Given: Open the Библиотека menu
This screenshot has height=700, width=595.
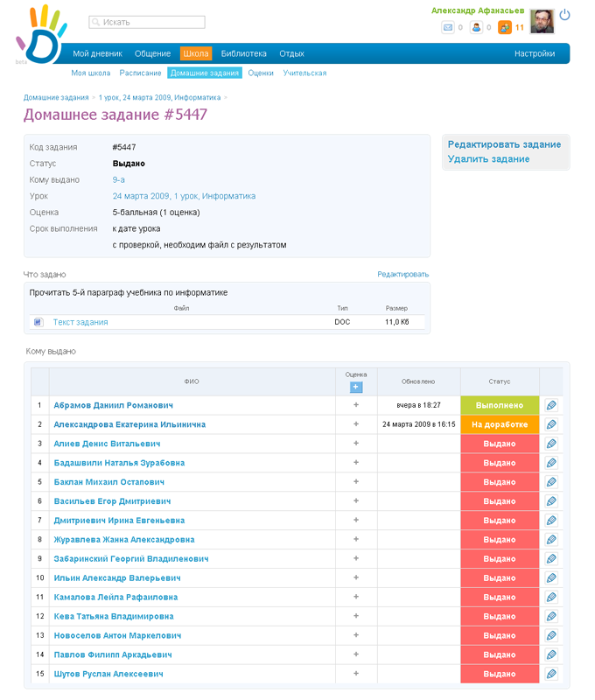Looking at the screenshot, I should pos(243,53).
